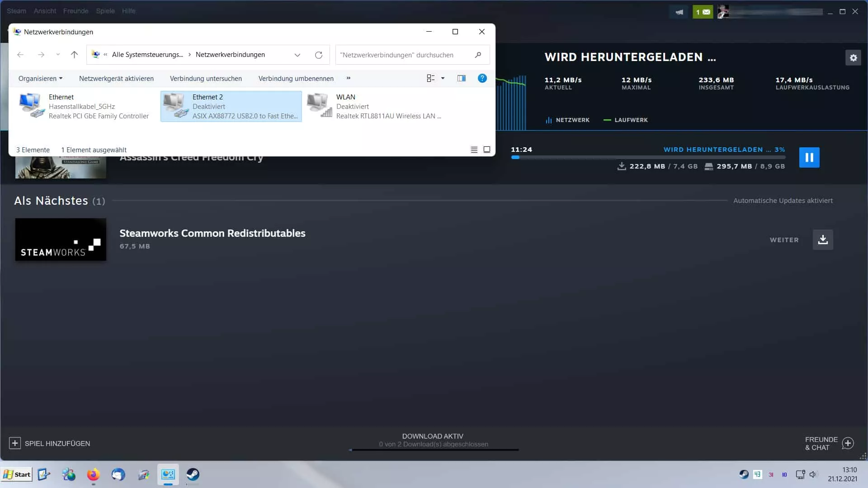Click the Steam profile avatar

(723, 12)
